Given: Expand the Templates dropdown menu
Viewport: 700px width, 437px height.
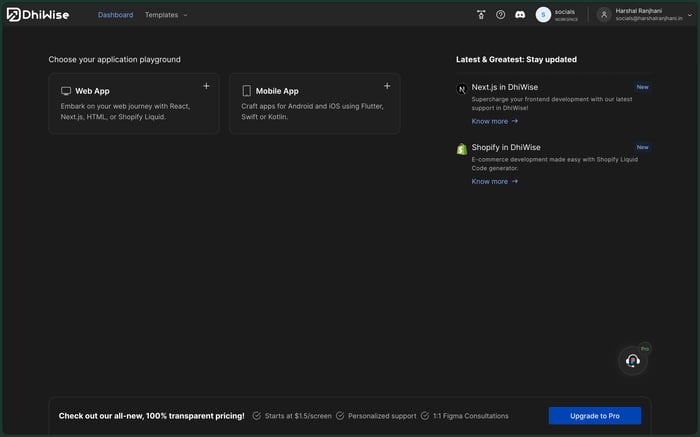Looking at the screenshot, I should [x=166, y=15].
